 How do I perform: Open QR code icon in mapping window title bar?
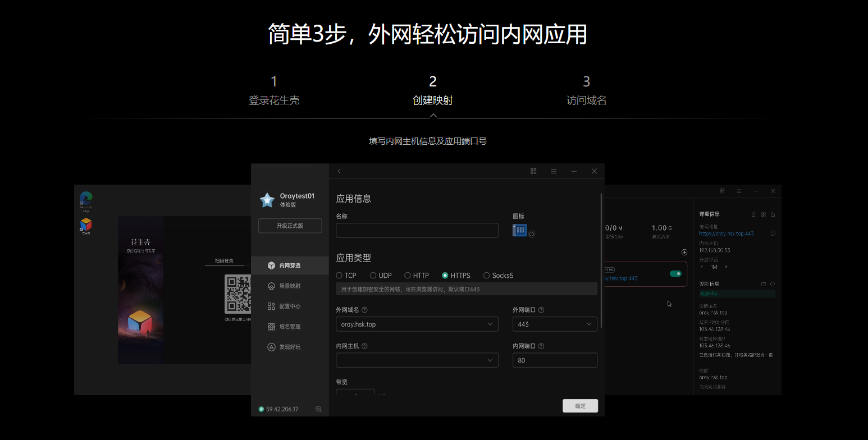pos(533,171)
